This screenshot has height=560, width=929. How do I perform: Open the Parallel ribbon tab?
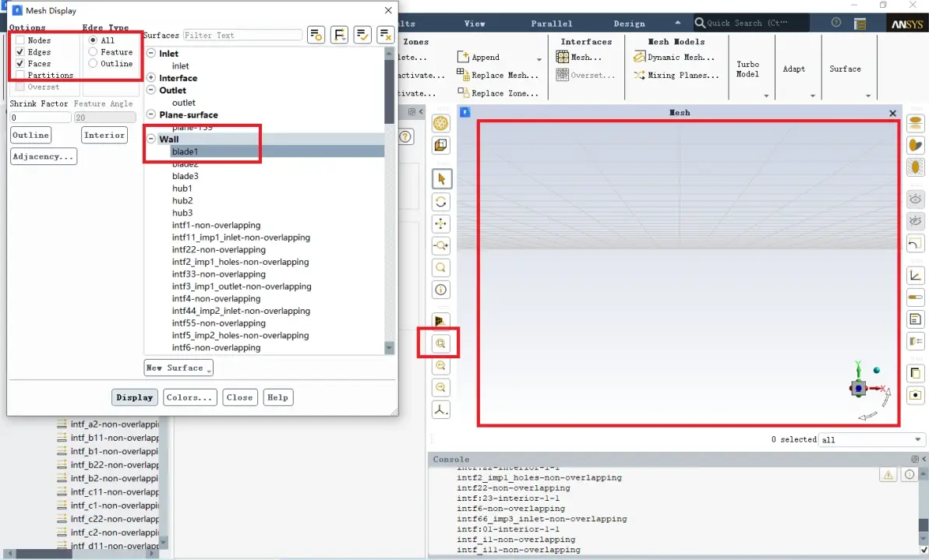click(552, 23)
